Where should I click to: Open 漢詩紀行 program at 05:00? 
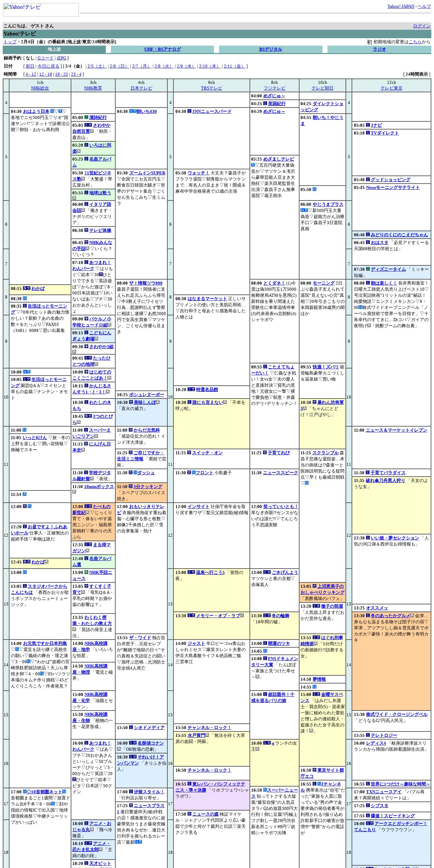[98, 118]
